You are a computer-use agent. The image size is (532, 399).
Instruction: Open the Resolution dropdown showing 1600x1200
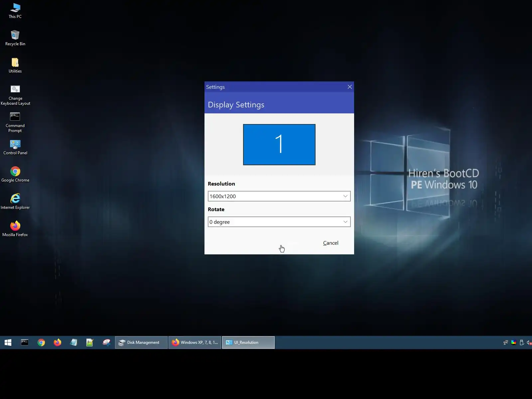(x=279, y=196)
